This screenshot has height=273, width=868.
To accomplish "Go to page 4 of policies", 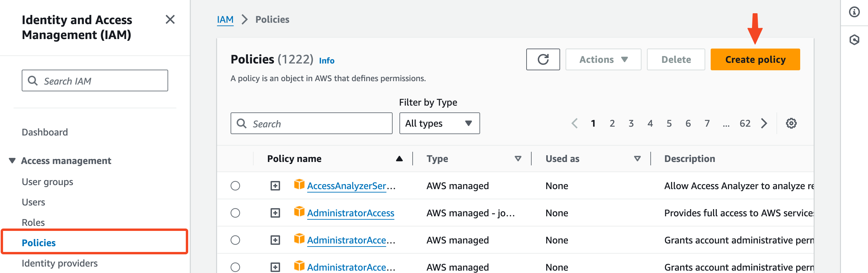I will (x=650, y=123).
